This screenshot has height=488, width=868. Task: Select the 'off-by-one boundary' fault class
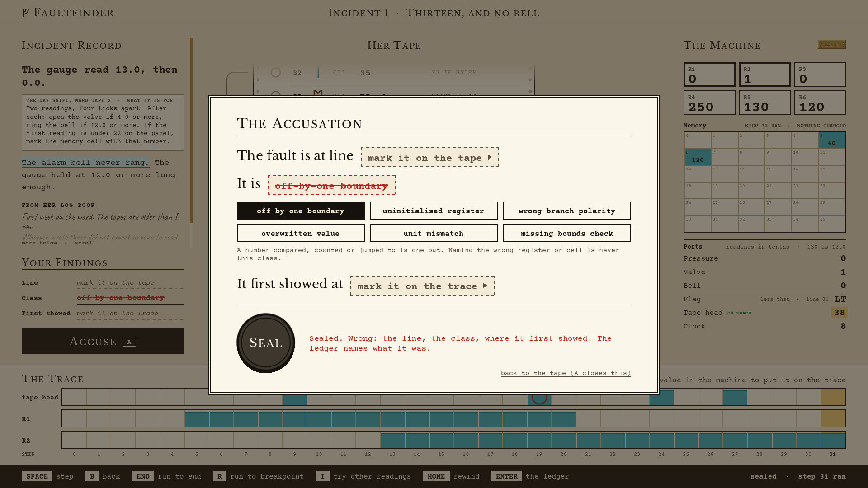(301, 211)
